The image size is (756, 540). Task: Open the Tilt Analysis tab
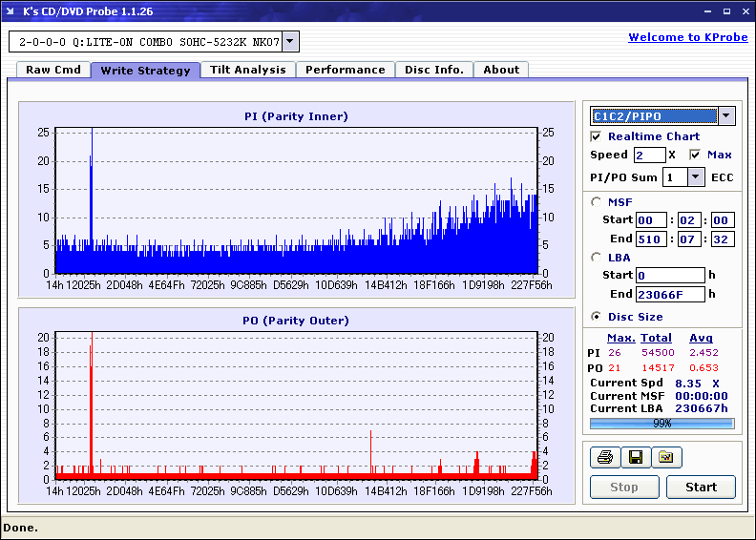point(248,70)
